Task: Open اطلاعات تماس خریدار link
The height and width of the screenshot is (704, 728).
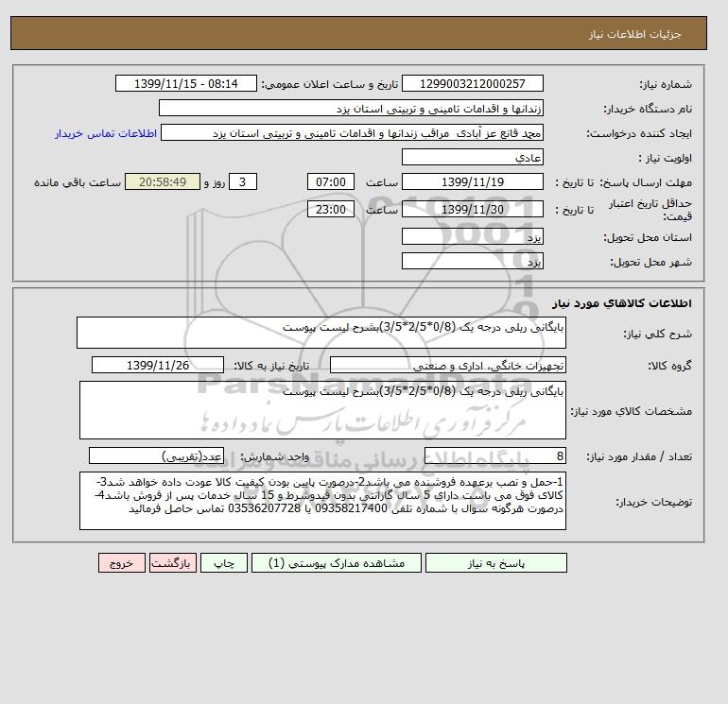Action: click(106, 133)
